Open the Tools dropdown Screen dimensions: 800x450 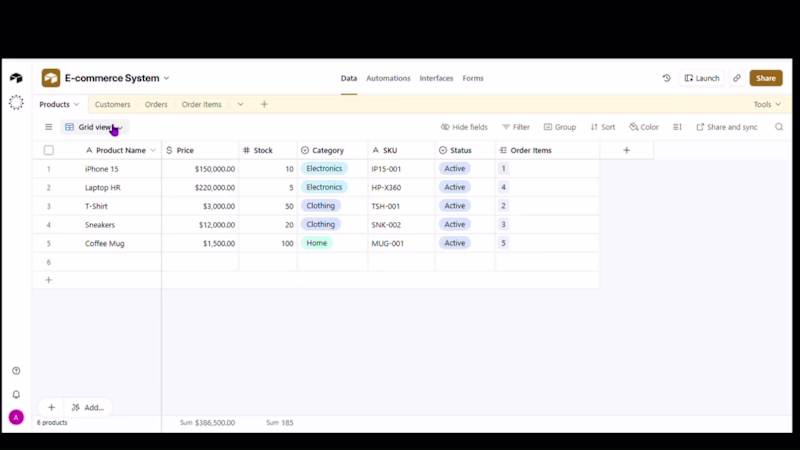point(767,104)
